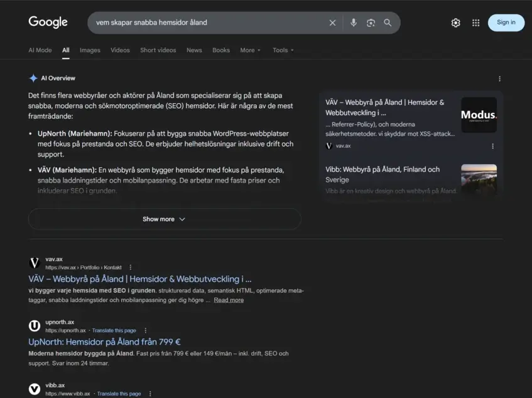Click Read more in VÄV snippet
This screenshot has width=532, height=398.
coord(229,300)
